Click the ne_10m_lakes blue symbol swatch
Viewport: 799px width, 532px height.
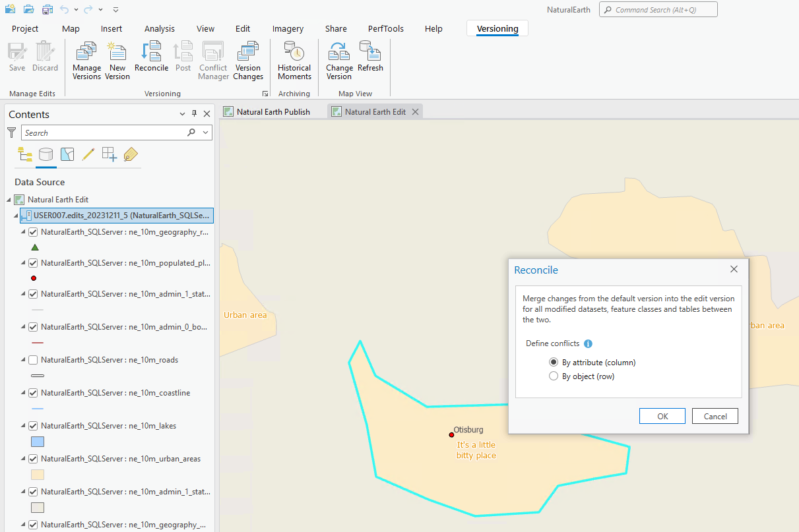coord(38,442)
